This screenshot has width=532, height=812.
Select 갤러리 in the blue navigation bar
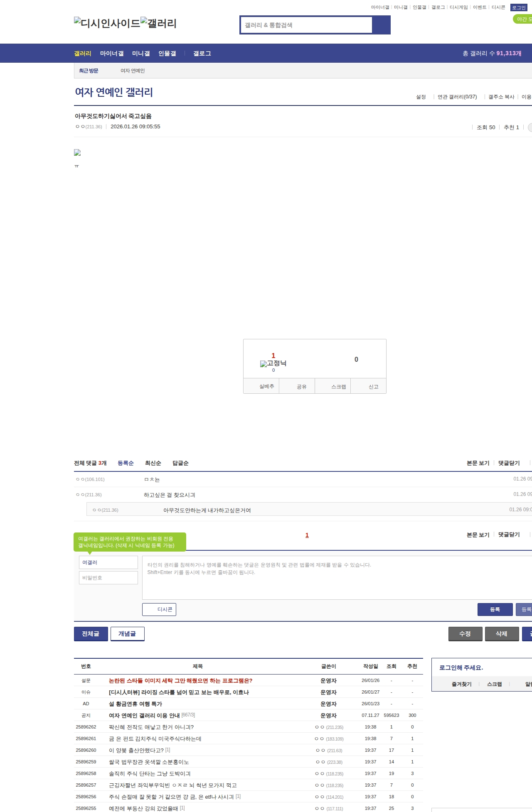tap(83, 54)
